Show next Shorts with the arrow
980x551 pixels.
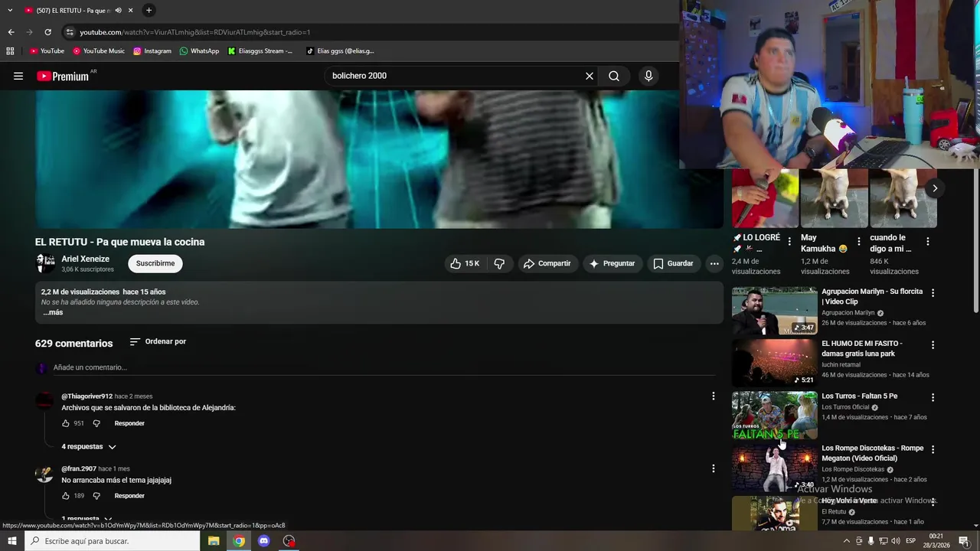[x=935, y=188]
